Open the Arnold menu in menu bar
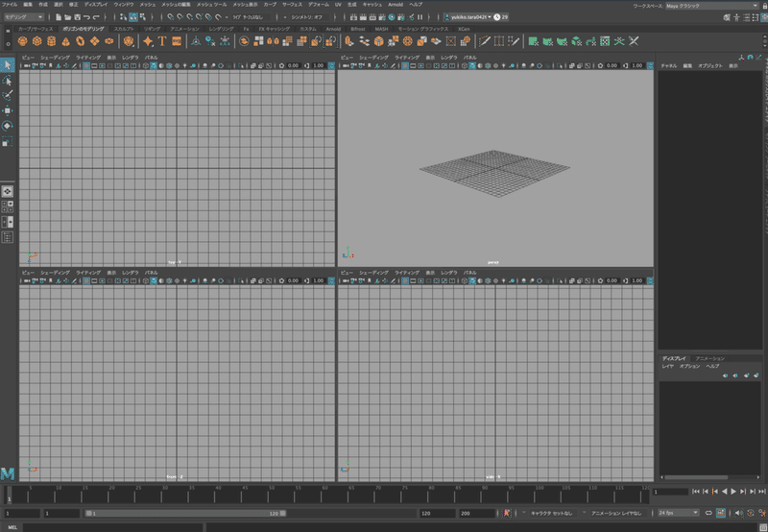Image resolution: width=768 pixels, height=532 pixels. (x=396, y=5)
